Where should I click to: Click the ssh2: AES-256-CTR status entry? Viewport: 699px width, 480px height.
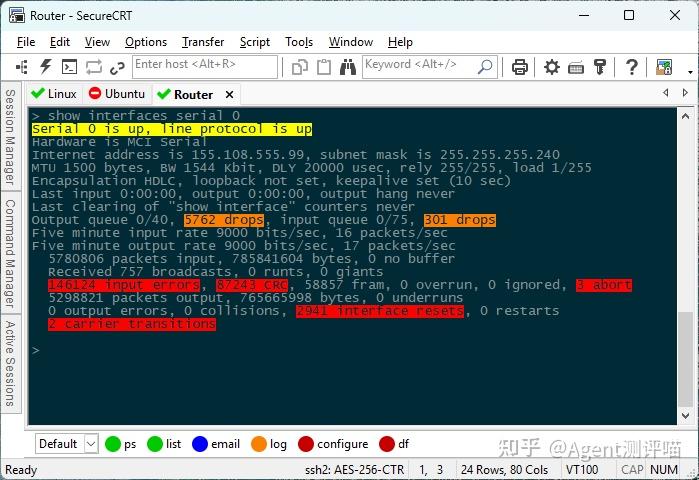point(354,470)
